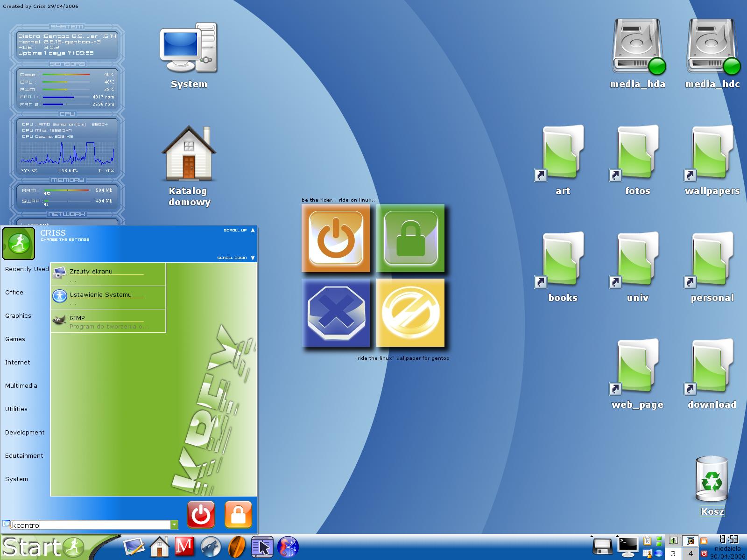747x560 pixels.
Task: Select the Edutainment menu category
Action: (x=24, y=455)
